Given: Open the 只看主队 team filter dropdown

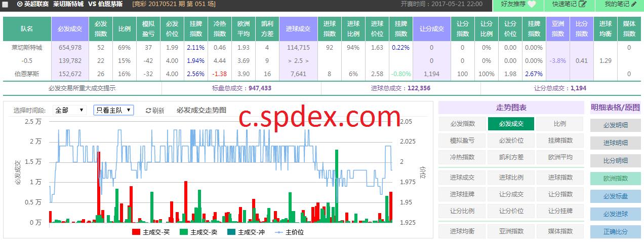Looking at the screenshot, I should click(x=114, y=110).
